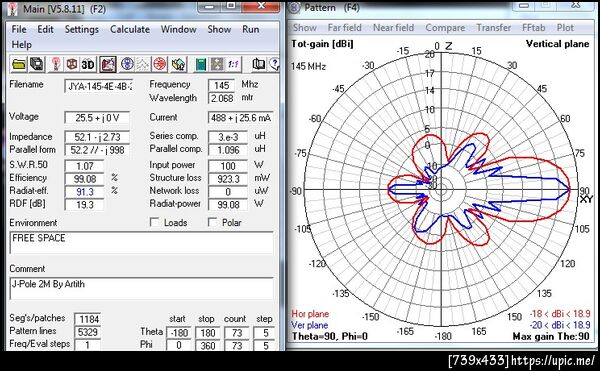The height and width of the screenshot is (371, 600).
Task: Open the Settings menu
Action: (x=82, y=29)
